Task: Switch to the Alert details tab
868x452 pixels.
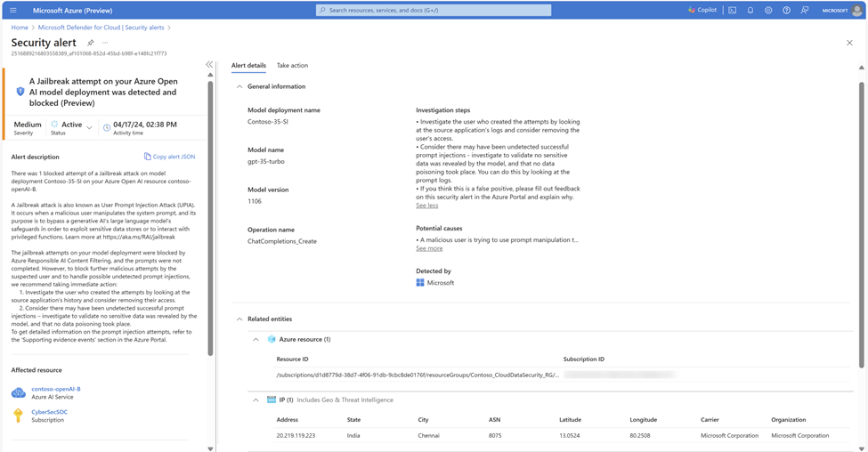Action: [248, 65]
